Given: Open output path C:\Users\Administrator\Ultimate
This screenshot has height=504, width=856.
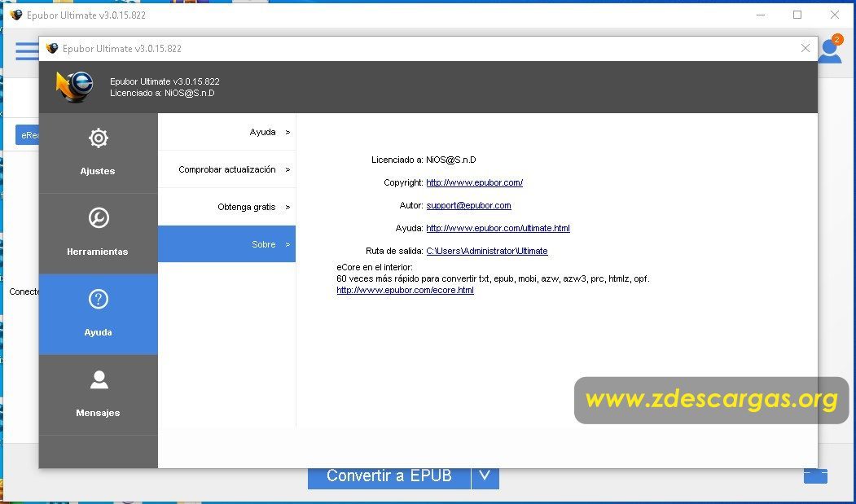Looking at the screenshot, I should (487, 251).
